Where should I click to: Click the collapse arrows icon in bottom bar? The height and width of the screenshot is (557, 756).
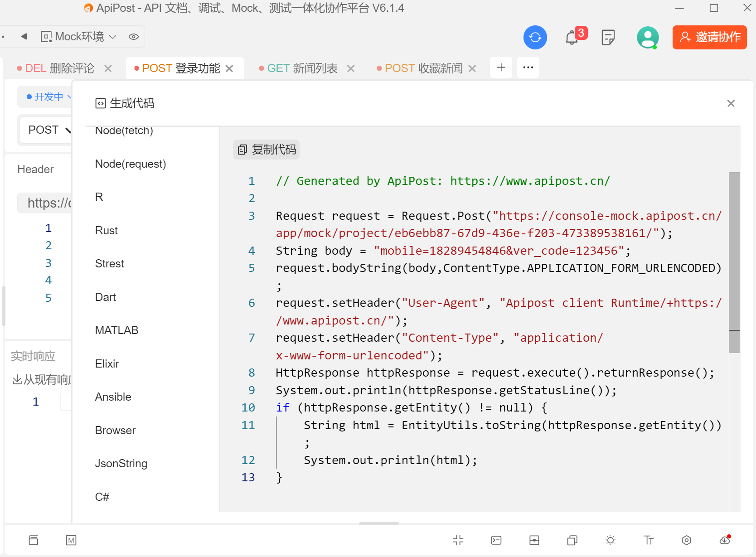pyautogui.click(x=458, y=540)
